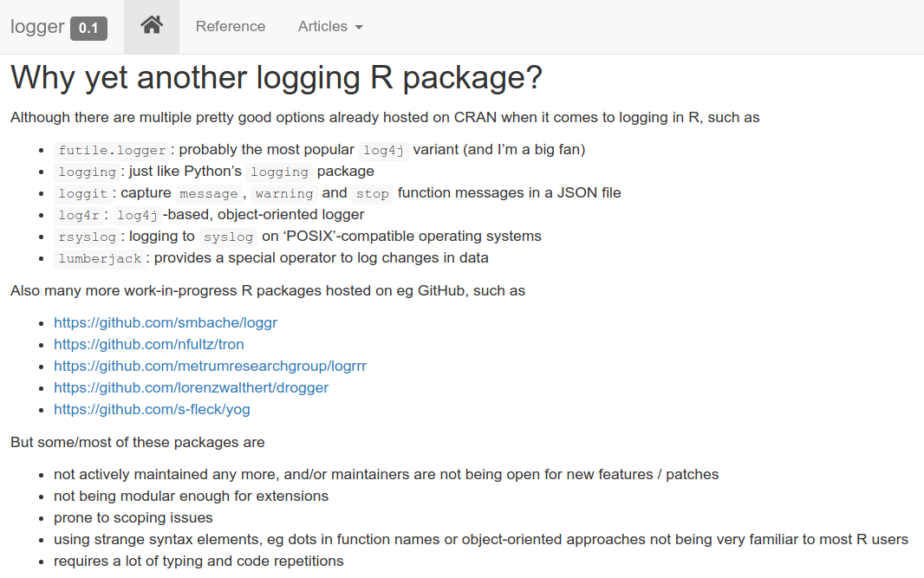
Task: Open the metrumresearchgroup/logrrr GitHub link
Action: [x=210, y=367]
